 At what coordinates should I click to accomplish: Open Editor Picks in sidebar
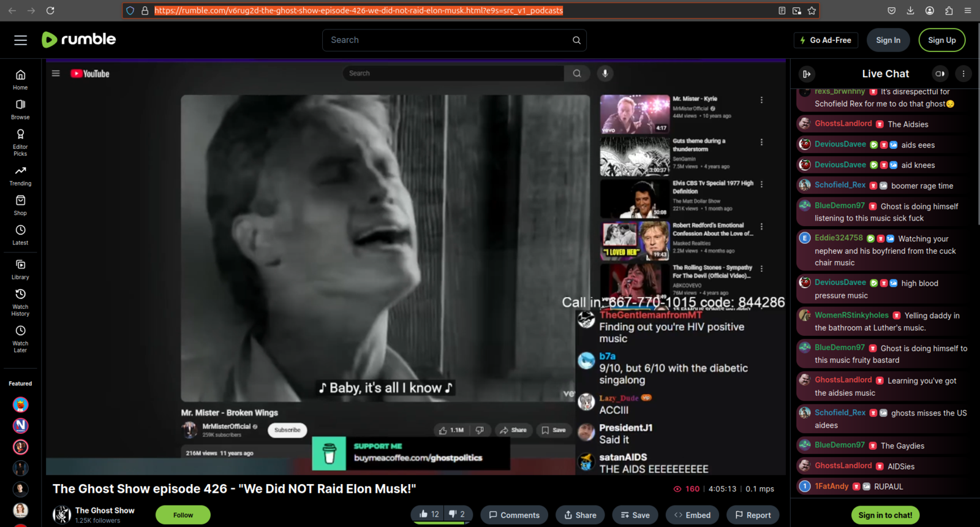pyautogui.click(x=20, y=142)
